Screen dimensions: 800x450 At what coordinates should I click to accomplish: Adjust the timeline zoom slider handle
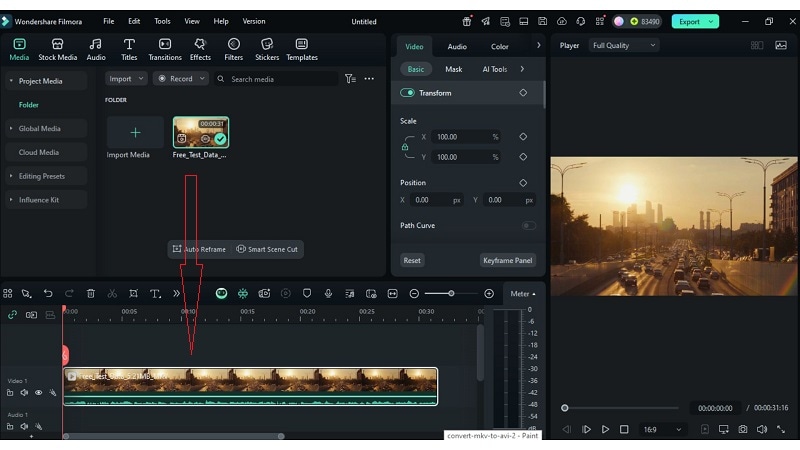point(451,293)
